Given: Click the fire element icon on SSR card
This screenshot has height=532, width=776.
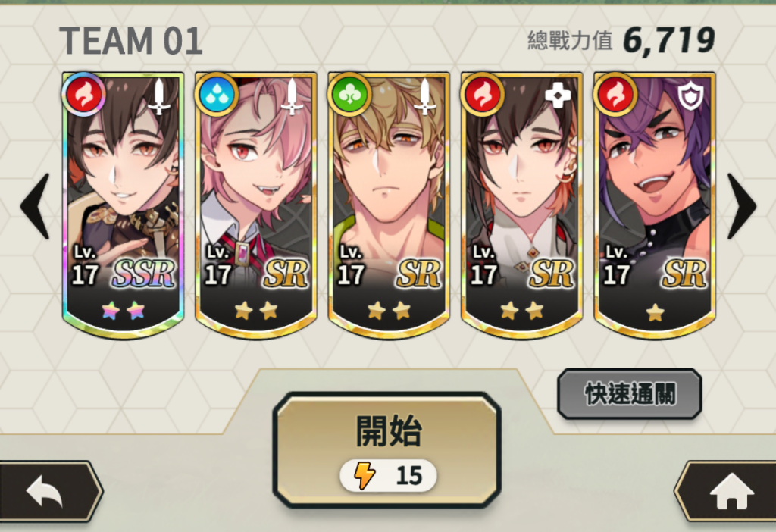Looking at the screenshot, I should [x=83, y=95].
